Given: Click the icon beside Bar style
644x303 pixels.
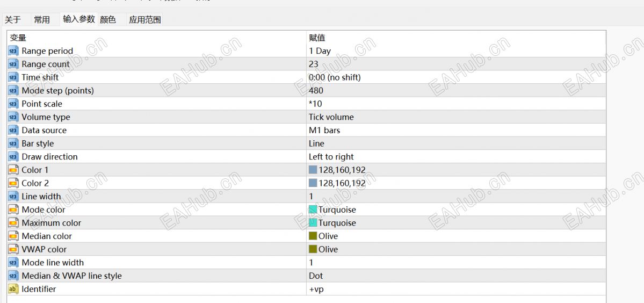Looking at the screenshot, I should tap(13, 143).
